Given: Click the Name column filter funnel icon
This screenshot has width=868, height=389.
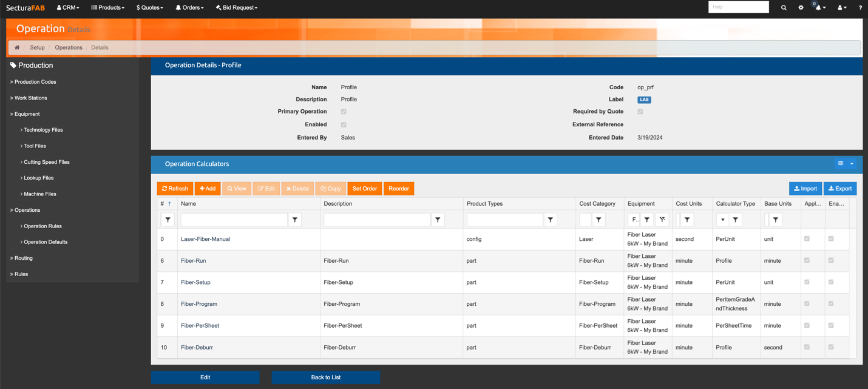Looking at the screenshot, I should [295, 220].
